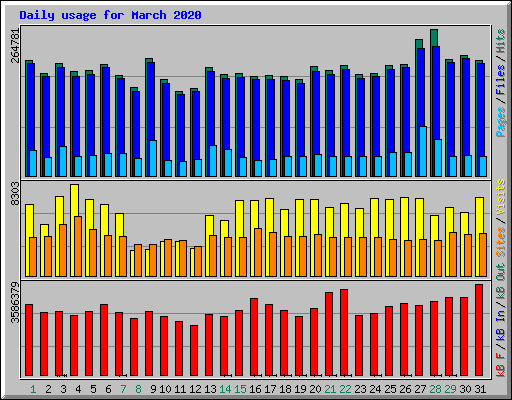Screen dimensions: 512x400
Task: Click green day label 22
Action: [x=345, y=389]
